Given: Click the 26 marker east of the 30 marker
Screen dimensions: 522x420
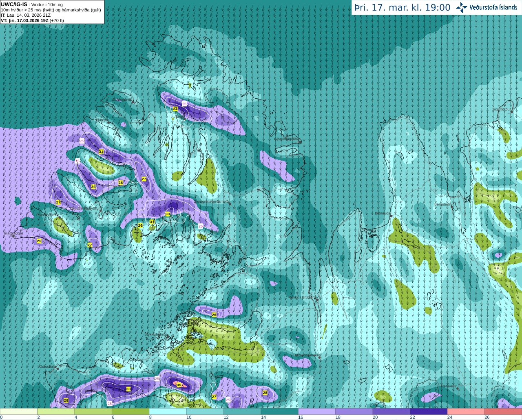Looking at the screenshot, I should [121, 183].
